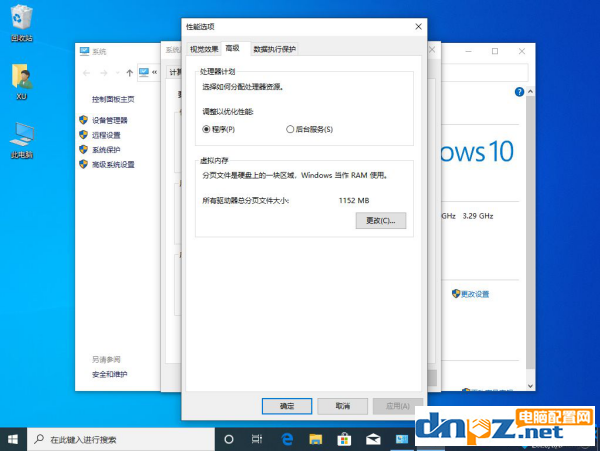Click the 更改(C)... virtual memory button
The height and width of the screenshot is (451, 600).
click(x=381, y=221)
